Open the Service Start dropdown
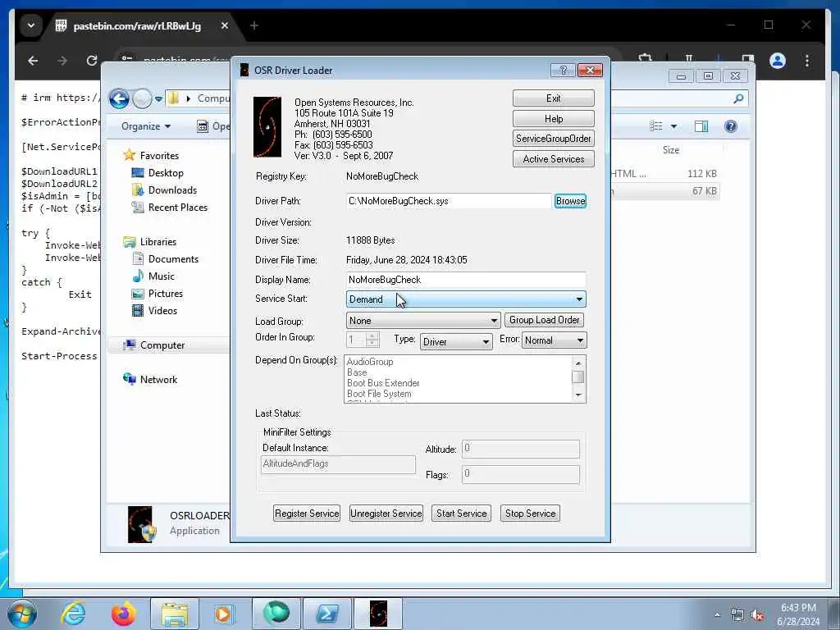Screen dimensions: 840x630 tap(466, 299)
